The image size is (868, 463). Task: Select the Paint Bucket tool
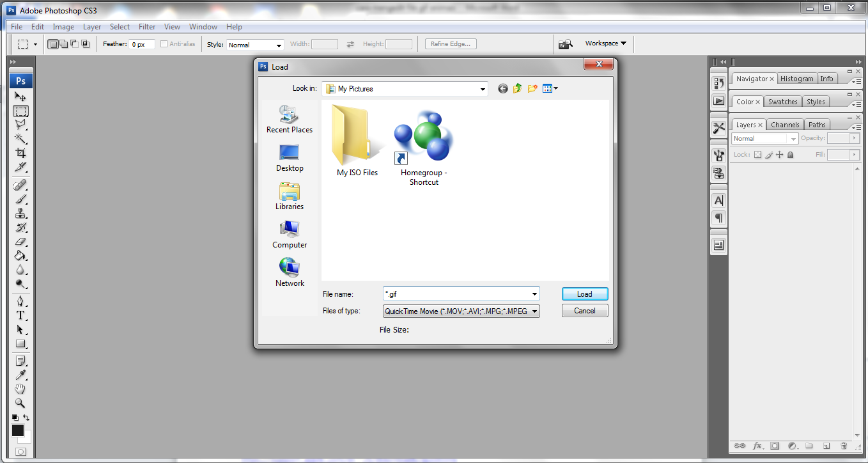tap(20, 256)
